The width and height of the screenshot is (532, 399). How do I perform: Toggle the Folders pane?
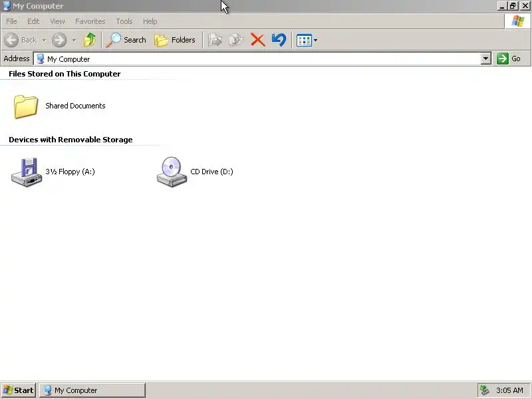175,40
